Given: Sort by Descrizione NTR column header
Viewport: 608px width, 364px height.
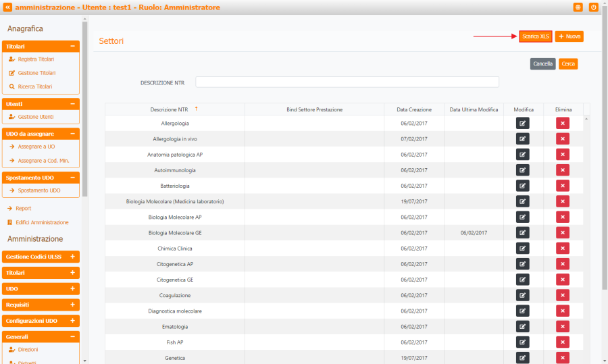Looking at the screenshot, I should (169, 109).
